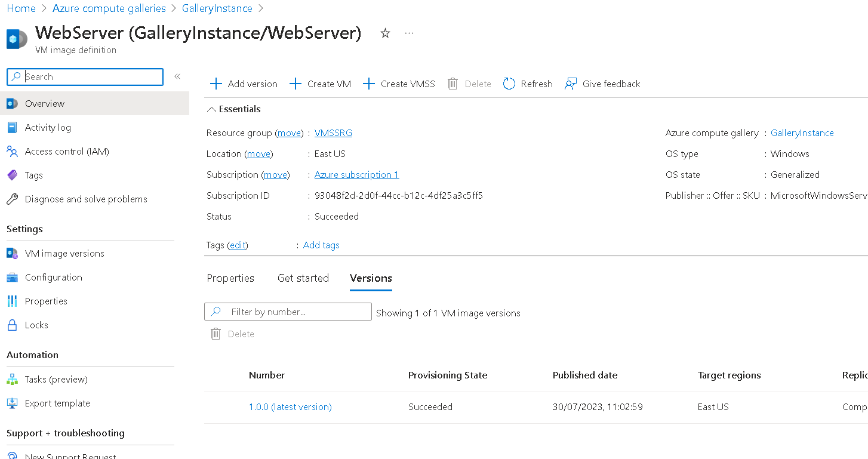
Task: Select the Versions tab
Action: pyautogui.click(x=371, y=278)
